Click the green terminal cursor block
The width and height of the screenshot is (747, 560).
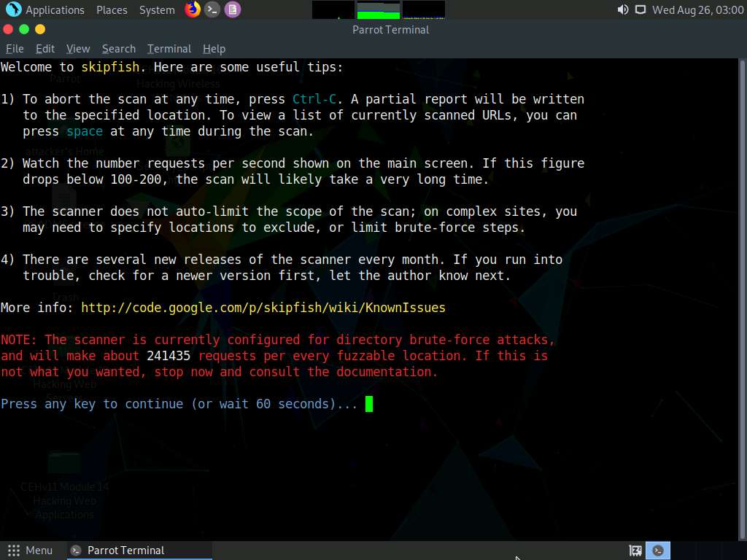coord(369,404)
